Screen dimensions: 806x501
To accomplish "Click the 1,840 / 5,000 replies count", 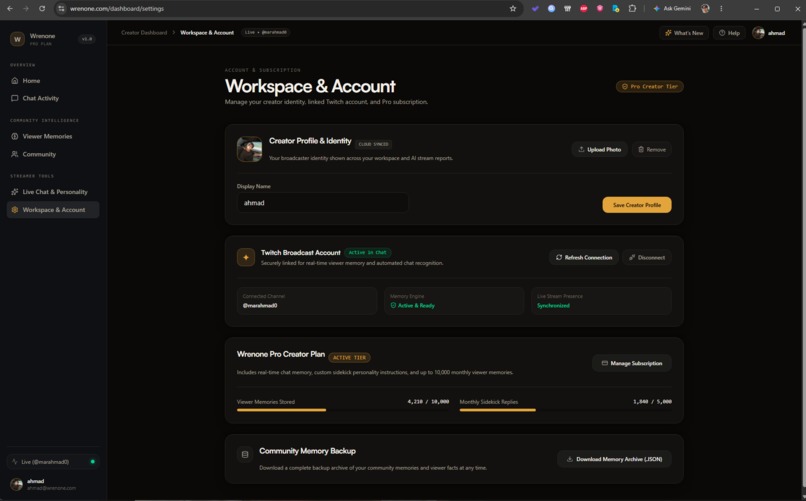I will pos(652,402).
